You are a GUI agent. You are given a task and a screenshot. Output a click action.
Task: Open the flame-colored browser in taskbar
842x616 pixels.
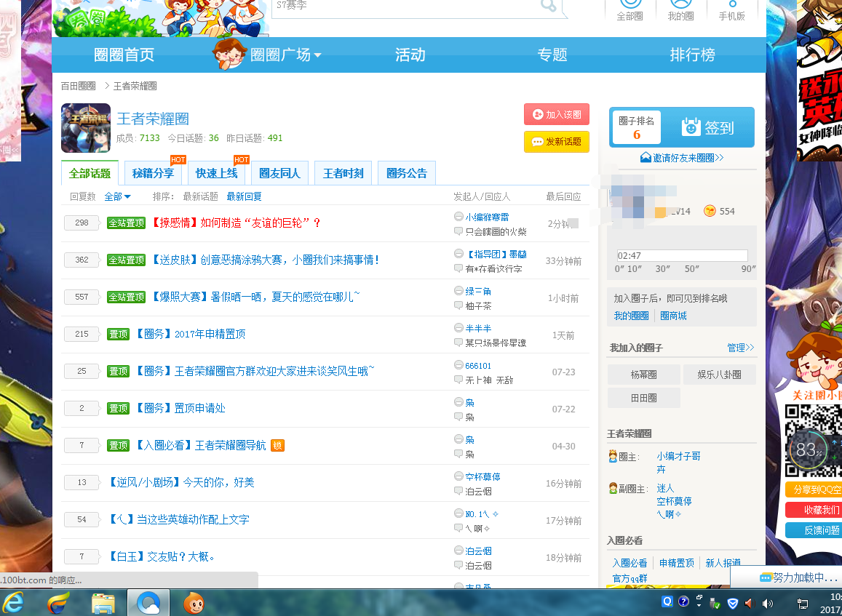coord(58,603)
